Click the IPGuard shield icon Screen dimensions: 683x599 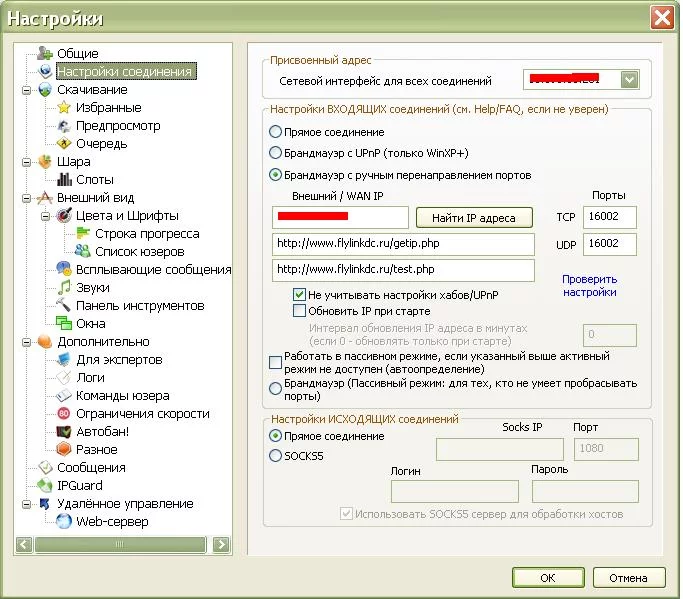coord(45,485)
